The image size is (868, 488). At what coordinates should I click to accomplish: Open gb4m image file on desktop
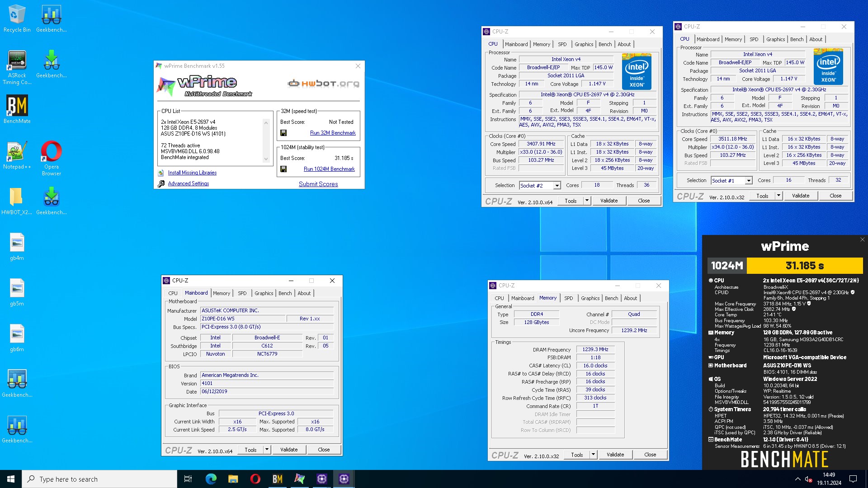tap(17, 247)
